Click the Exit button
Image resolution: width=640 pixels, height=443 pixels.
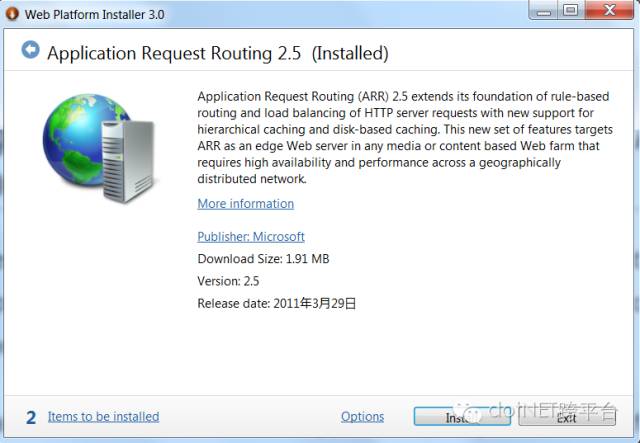(567, 416)
